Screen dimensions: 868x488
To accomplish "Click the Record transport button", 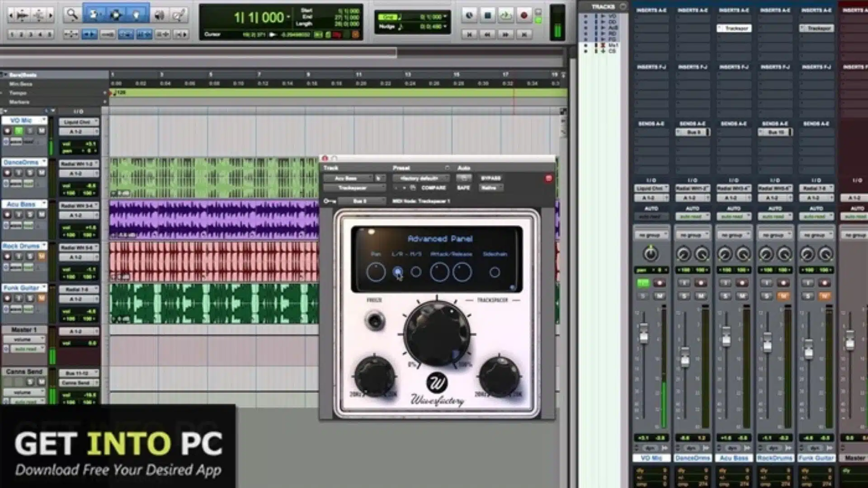I will (524, 15).
